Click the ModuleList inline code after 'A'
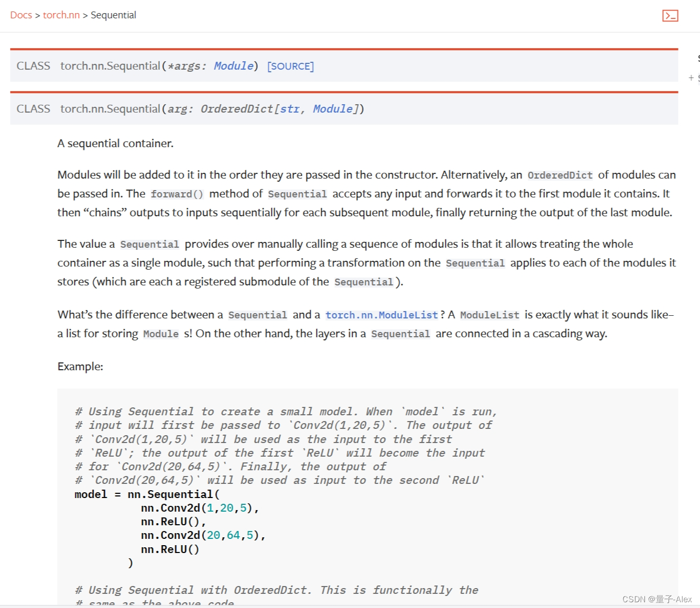Viewport: 700px width, 608px height. pyautogui.click(x=489, y=315)
